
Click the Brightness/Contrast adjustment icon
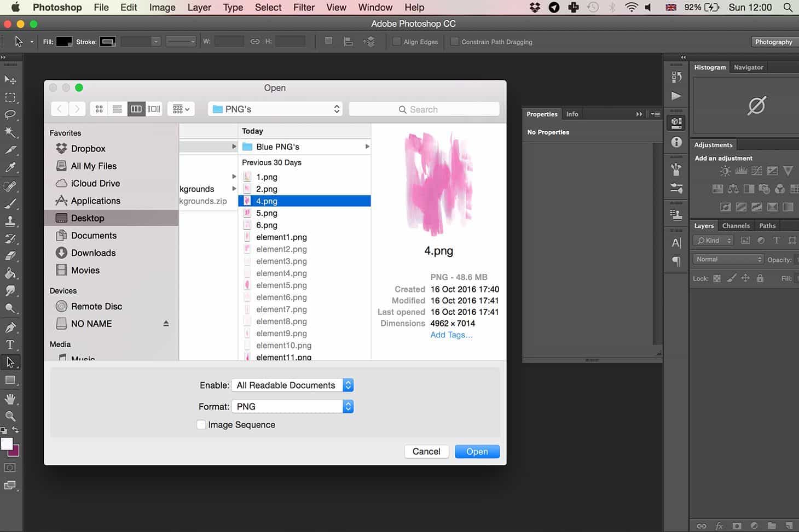(x=725, y=171)
